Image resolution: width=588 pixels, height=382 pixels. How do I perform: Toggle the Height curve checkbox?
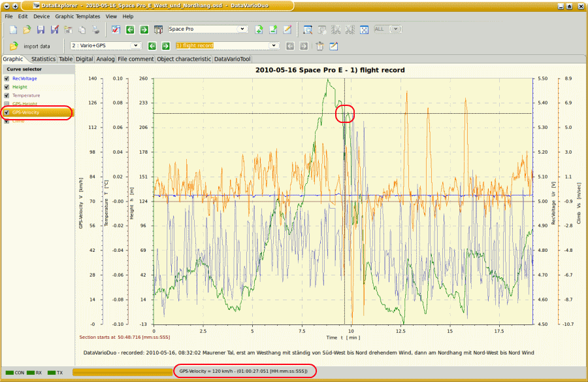[x=7, y=87]
